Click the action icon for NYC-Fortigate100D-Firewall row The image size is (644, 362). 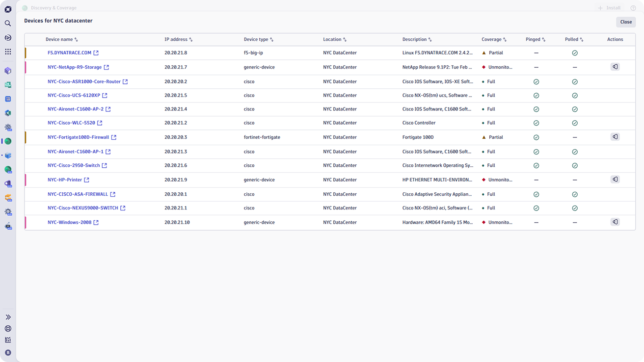click(x=615, y=137)
